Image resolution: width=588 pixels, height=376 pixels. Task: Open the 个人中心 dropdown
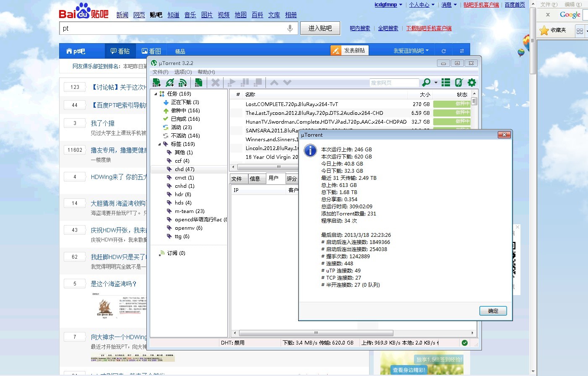tap(422, 5)
